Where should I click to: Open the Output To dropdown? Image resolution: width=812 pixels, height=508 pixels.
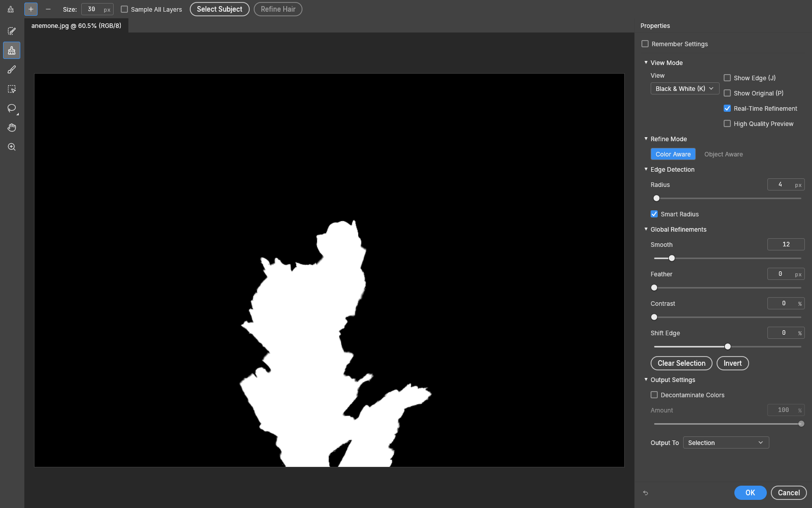point(726,442)
